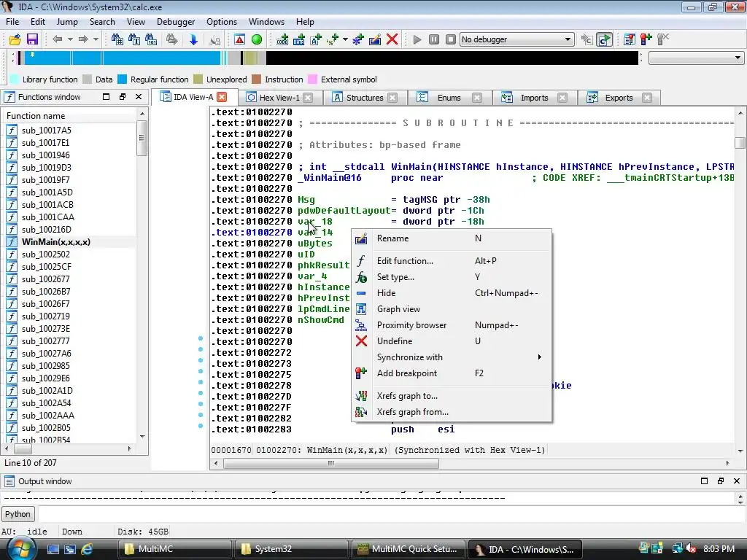Click the Search immediate value binoculars icon

[x=117, y=39]
